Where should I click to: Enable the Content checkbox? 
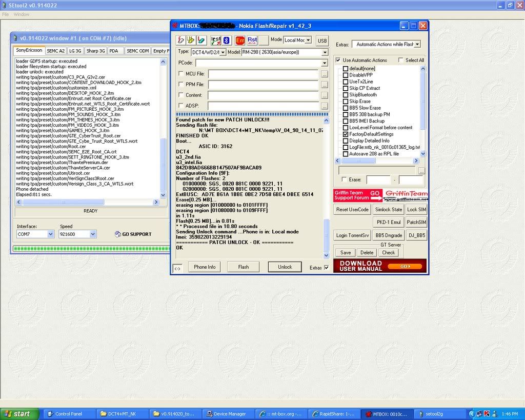pos(181,95)
